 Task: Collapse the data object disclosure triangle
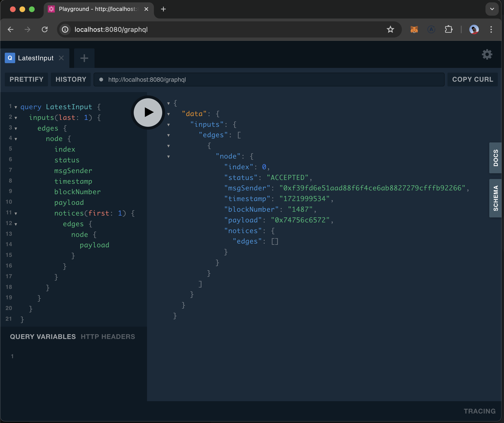pos(168,114)
